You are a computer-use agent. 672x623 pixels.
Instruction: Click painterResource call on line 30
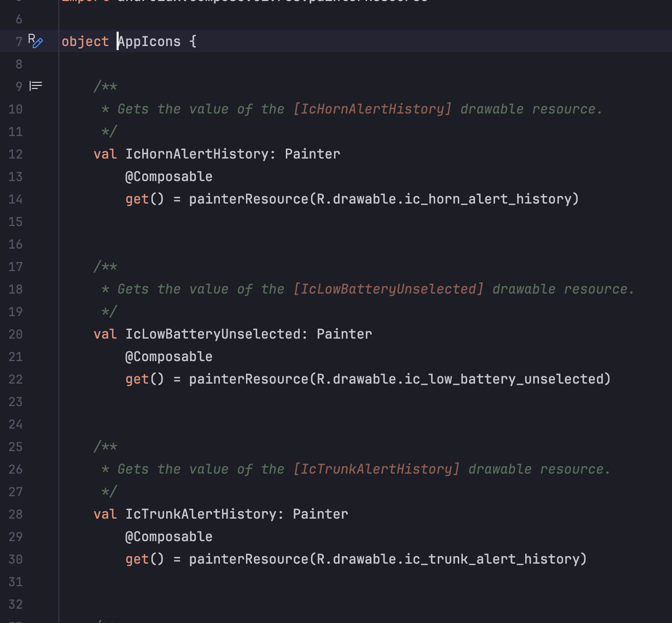coord(249,559)
